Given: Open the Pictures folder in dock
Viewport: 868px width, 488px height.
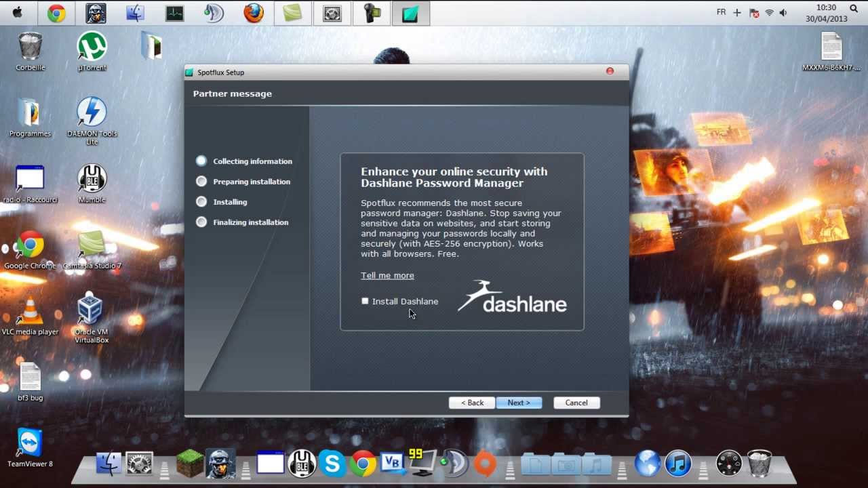Looking at the screenshot, I should click(x=566, y=464).
